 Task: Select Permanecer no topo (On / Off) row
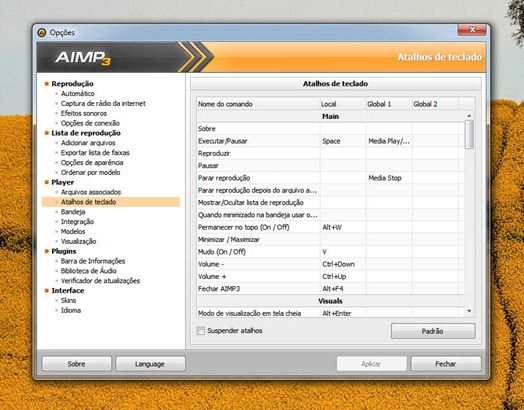coord(331,227)
